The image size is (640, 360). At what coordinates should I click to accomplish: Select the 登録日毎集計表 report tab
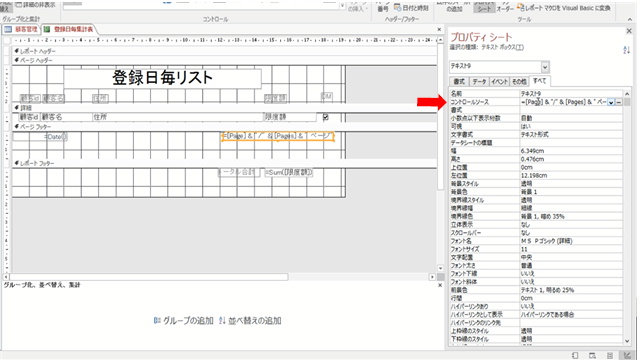pyautogui.click(x=69, y=29)
